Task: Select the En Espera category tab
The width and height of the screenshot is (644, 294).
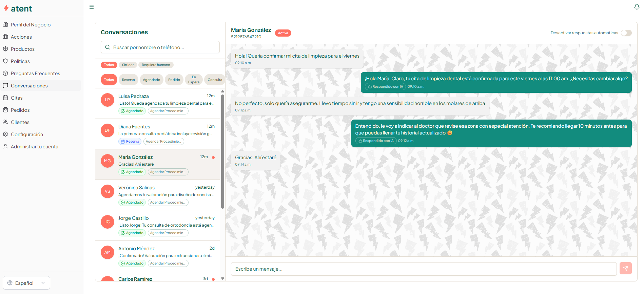Action: pyautogui.click(x=194, y=80)
